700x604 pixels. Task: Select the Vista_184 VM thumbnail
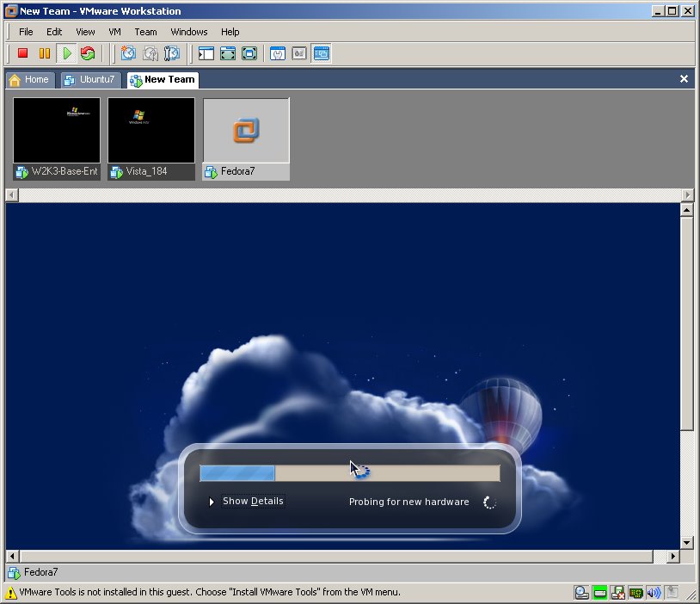click(151, 139)
